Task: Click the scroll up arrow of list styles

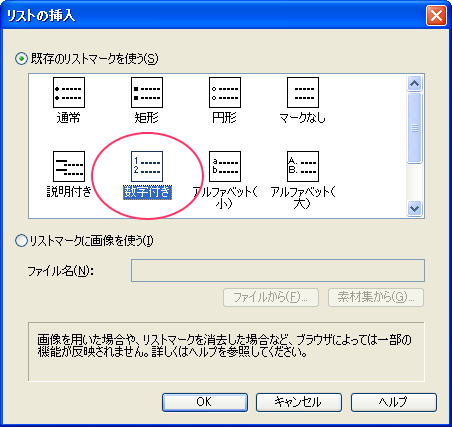Action: pyautogui.click(x=414, y=83)
